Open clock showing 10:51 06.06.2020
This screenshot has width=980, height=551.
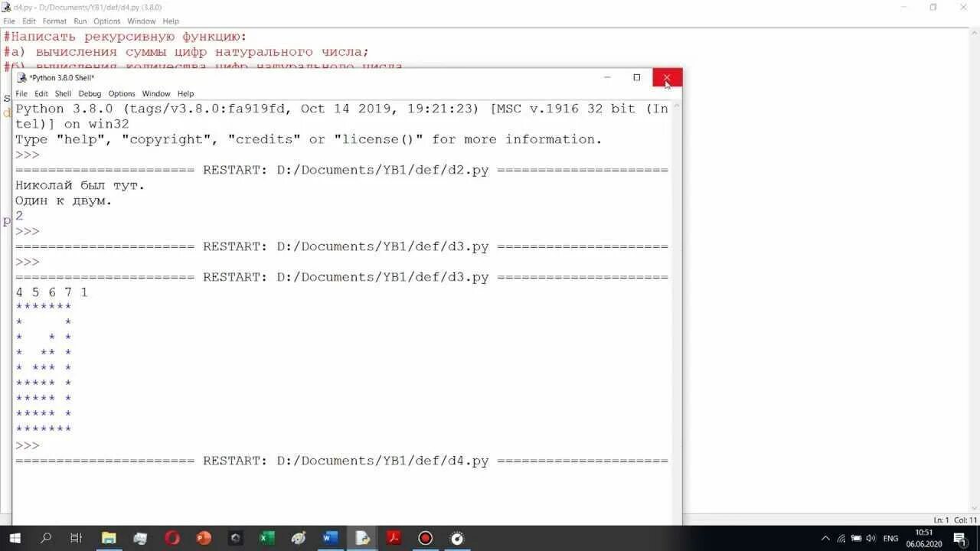click(924, 538)
